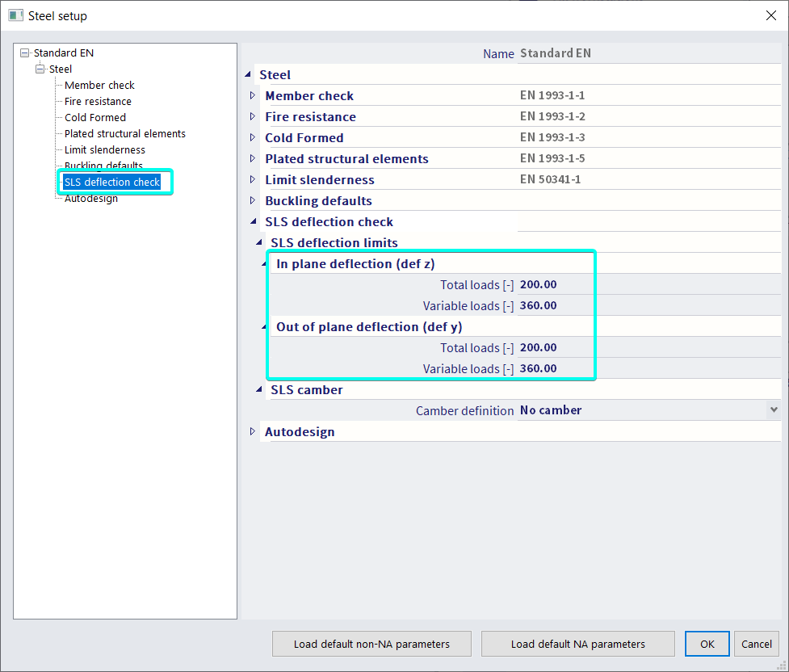Expand the Cold Formed EN 1993-1-3 section
Viewport: 789px width, 672px height.
coord(253,137)
